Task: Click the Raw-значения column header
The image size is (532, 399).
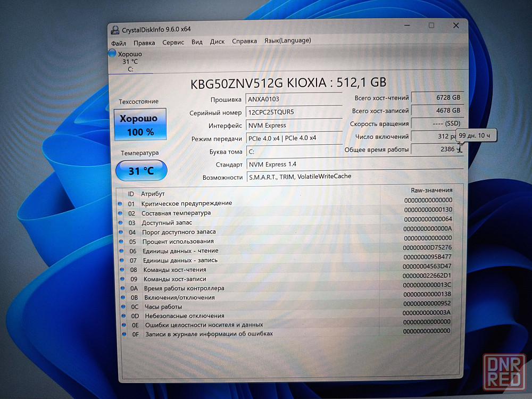Action: pyautogui.click(x=431, y=190)
